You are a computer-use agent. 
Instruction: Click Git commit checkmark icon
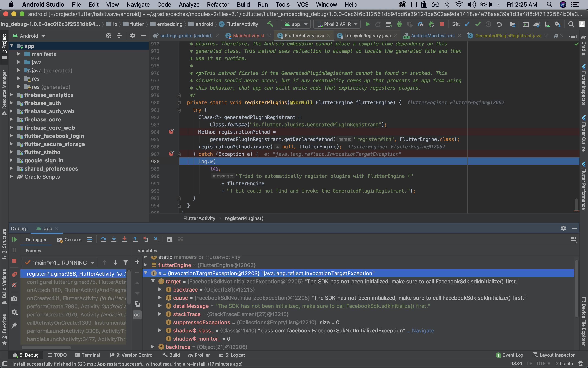coord(478,24)
